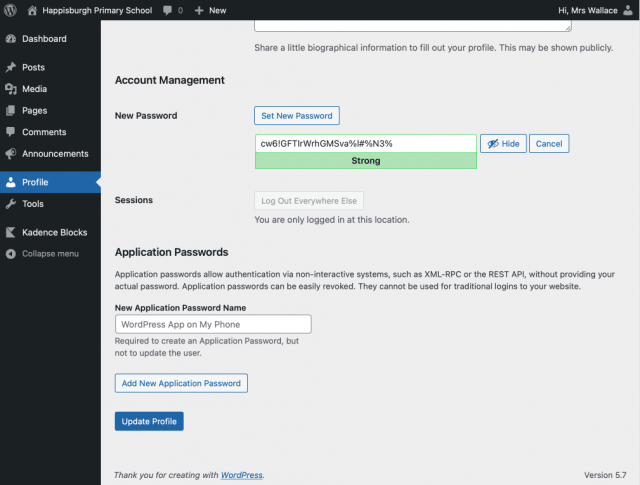
Task: Click the Set New Password button
Action: click(x=297, y=116)
